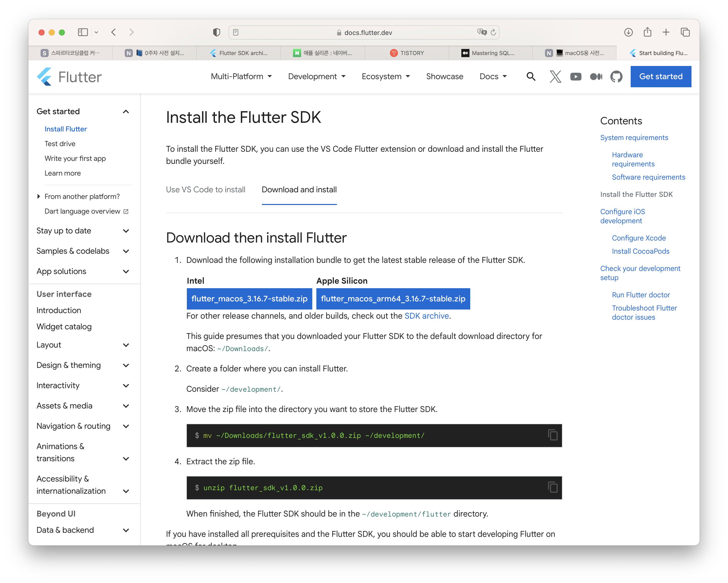Expand the Navigation & routing section

126,426
